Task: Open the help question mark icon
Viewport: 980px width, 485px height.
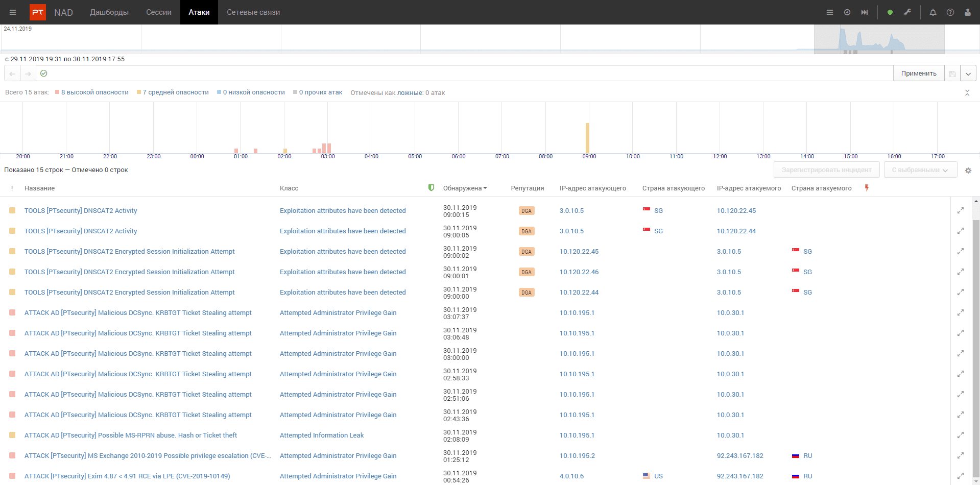Action: (950, 12)
